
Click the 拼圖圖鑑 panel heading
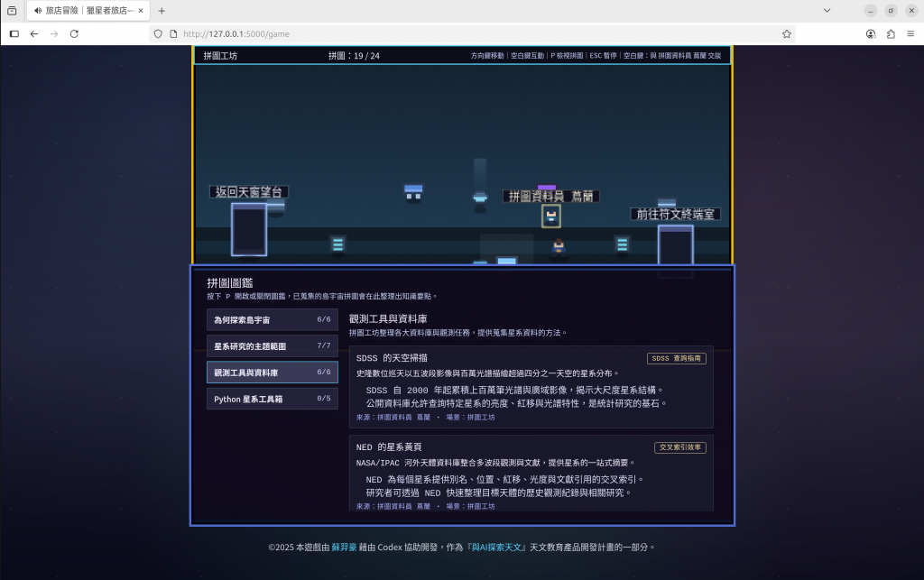[230, 282]
